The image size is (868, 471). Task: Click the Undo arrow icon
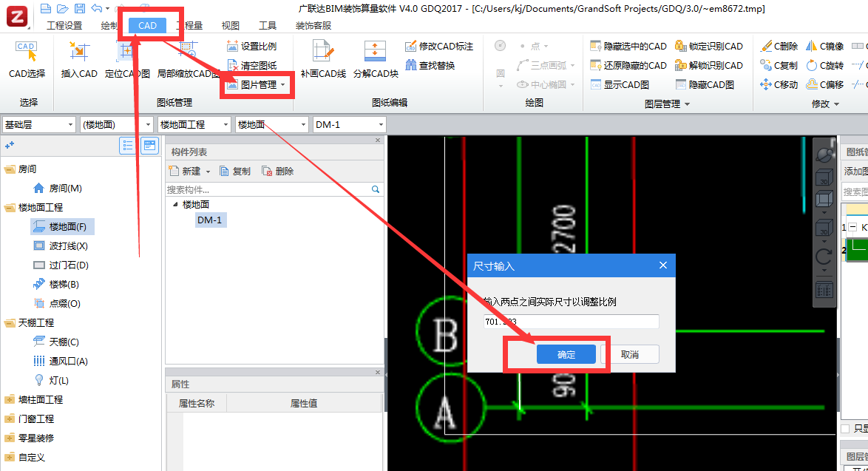pos(97,8)
